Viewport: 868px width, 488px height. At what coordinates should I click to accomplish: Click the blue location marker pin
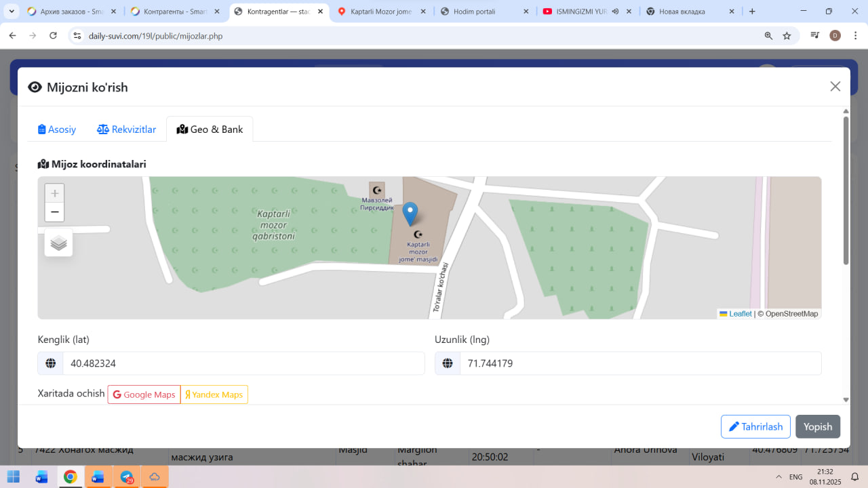click(410, 213)
